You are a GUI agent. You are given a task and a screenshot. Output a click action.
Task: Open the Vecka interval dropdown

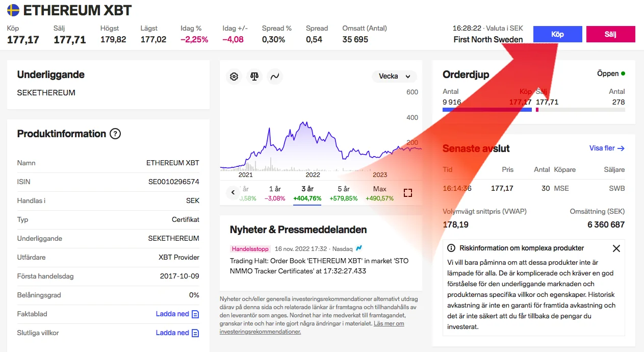pos(394,77)
